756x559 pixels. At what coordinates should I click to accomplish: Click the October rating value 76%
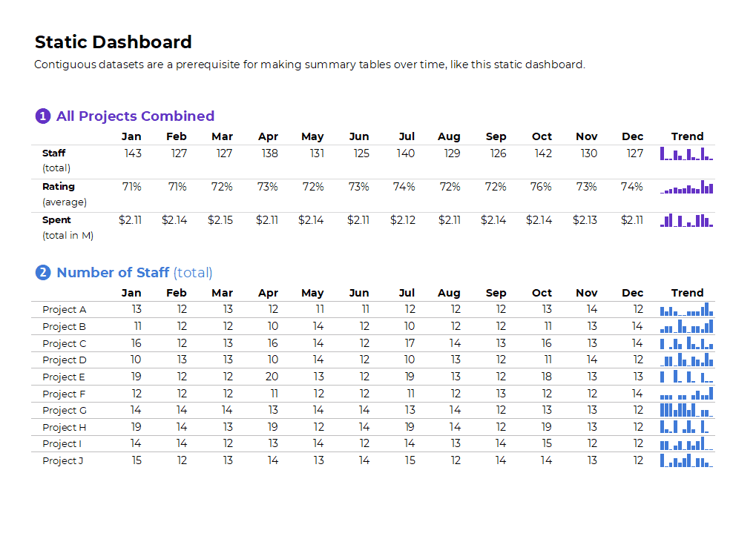point(541,187)
